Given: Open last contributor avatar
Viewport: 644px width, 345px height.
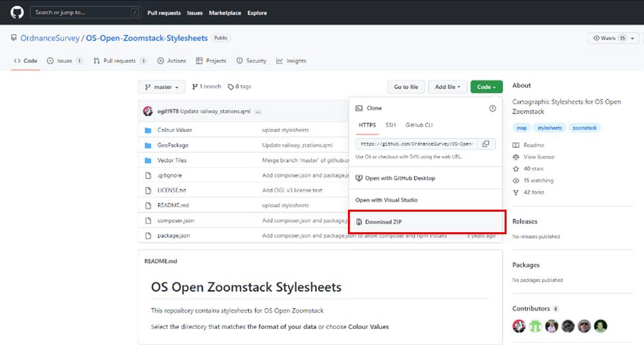Looking at the screenshot, I should tap(600, 326).
